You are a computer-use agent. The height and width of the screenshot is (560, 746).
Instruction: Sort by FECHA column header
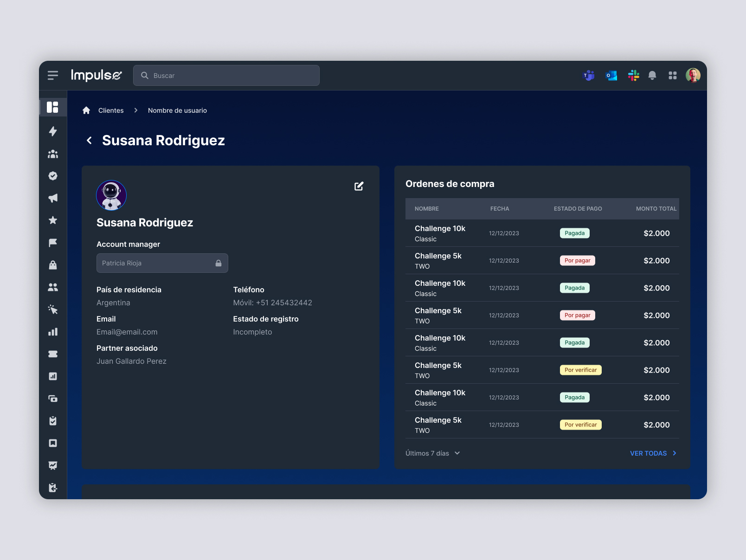pyautogui.click(x=500, y=209)
